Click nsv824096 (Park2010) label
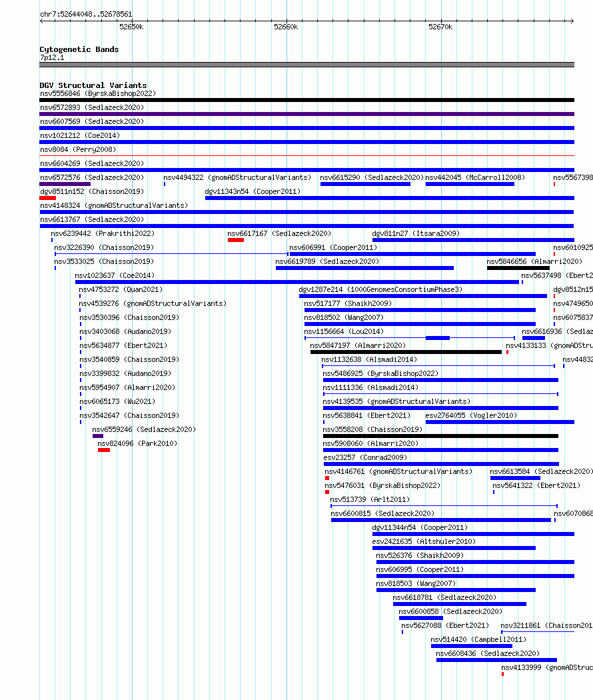The width and height of the screenshot is (593, 700). pyautogui.click(x=137, y=443)
